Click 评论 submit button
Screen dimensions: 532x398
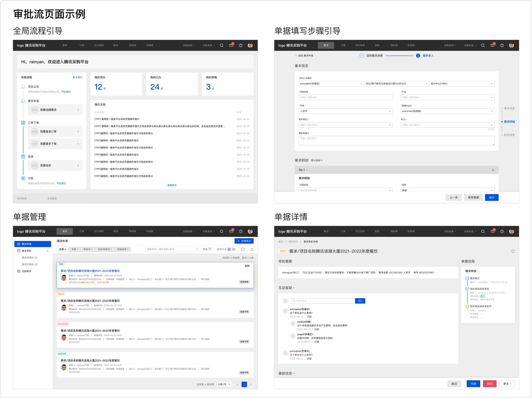click(x=360, y=301)
